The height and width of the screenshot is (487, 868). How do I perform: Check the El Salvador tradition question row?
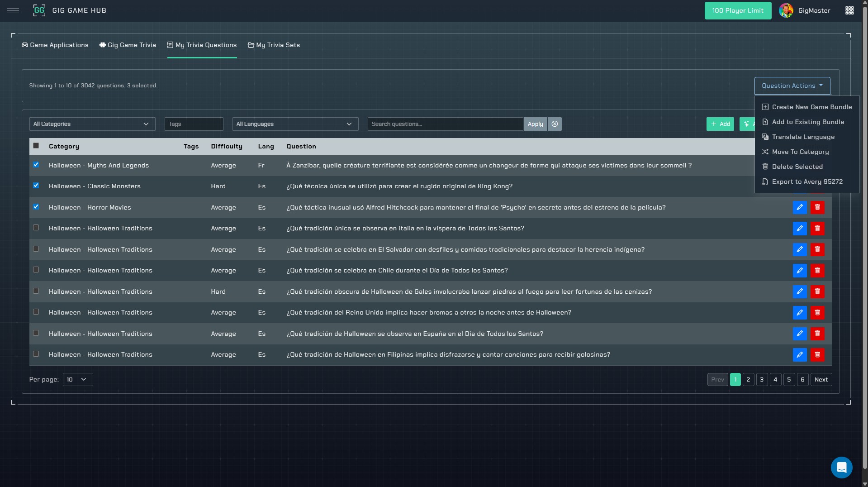(36, 249)
